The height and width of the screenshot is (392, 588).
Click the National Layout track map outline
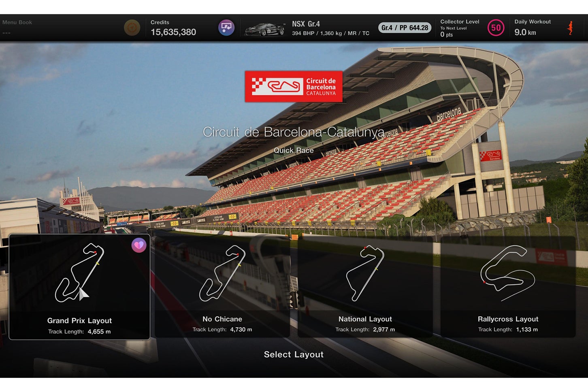pos(365,273)
